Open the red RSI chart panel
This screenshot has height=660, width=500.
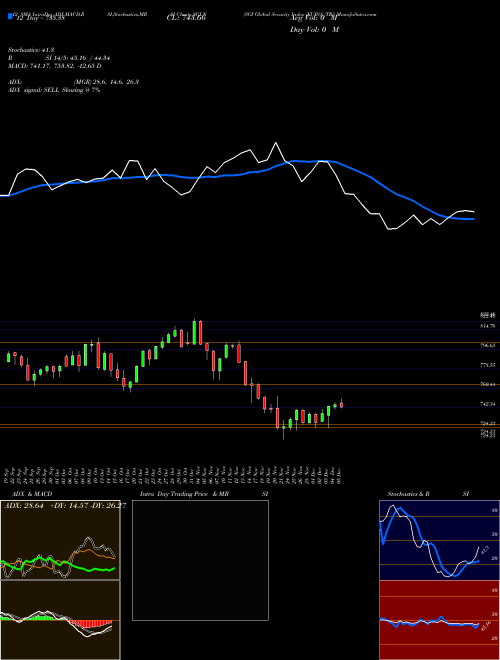[x=439, y=620]
